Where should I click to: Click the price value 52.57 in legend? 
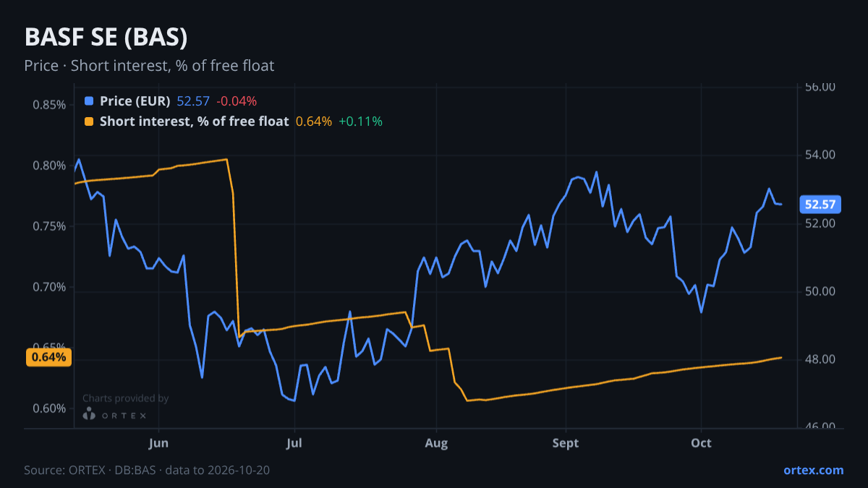pyautogui.click(x=193, y=101)
